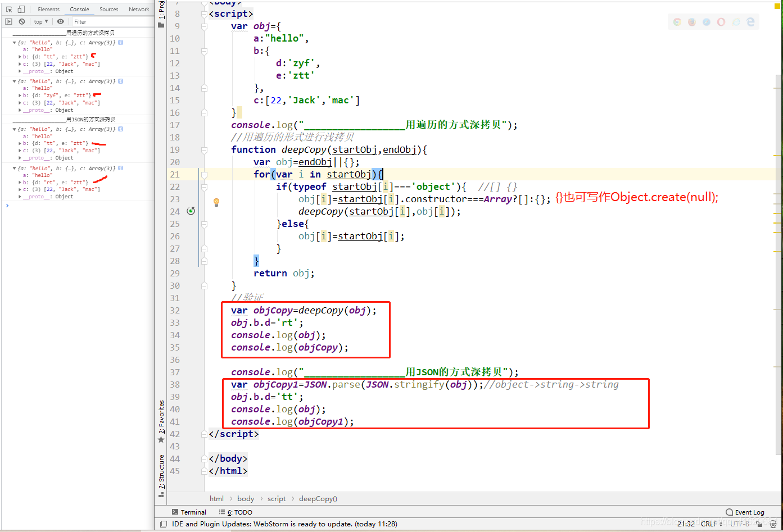The height and width of the screenshot is (532, 783).
Task: Click the body breadcrumb
Action: click(246, 499)
